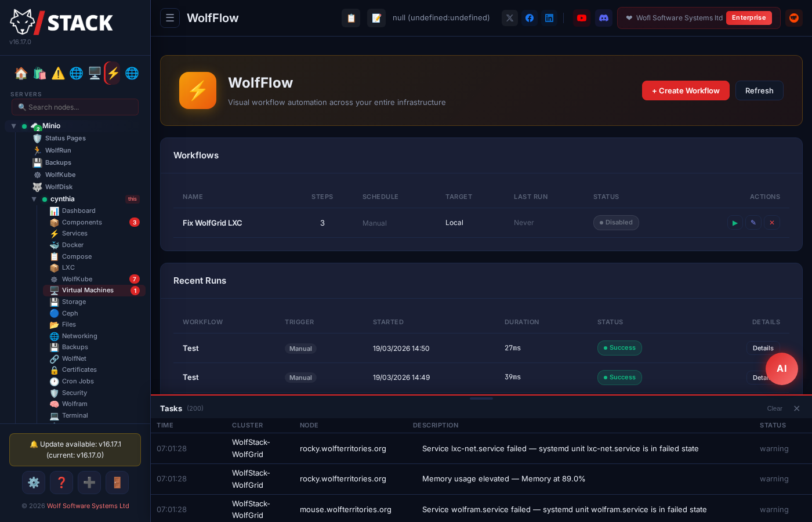Open Certificates in the sidebar
812x522 pixels.
pos(79,370)
